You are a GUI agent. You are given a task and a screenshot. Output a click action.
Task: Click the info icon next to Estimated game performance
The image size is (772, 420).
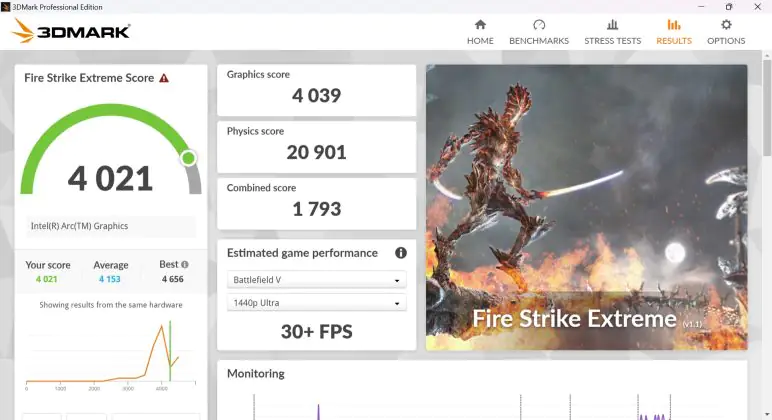click(401, 253)
